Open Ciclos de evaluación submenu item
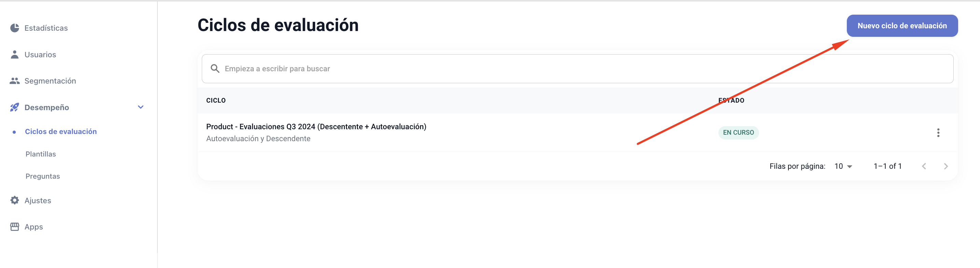The image size is (980, 268). pos(61,132)
